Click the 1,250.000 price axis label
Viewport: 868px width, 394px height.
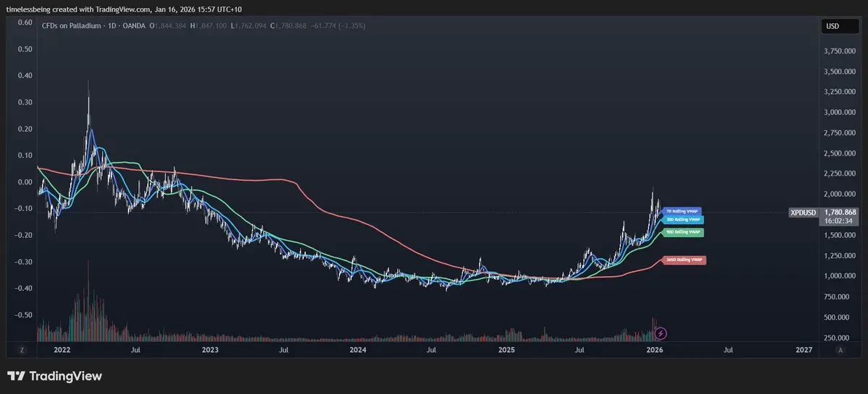click(841, 256)
